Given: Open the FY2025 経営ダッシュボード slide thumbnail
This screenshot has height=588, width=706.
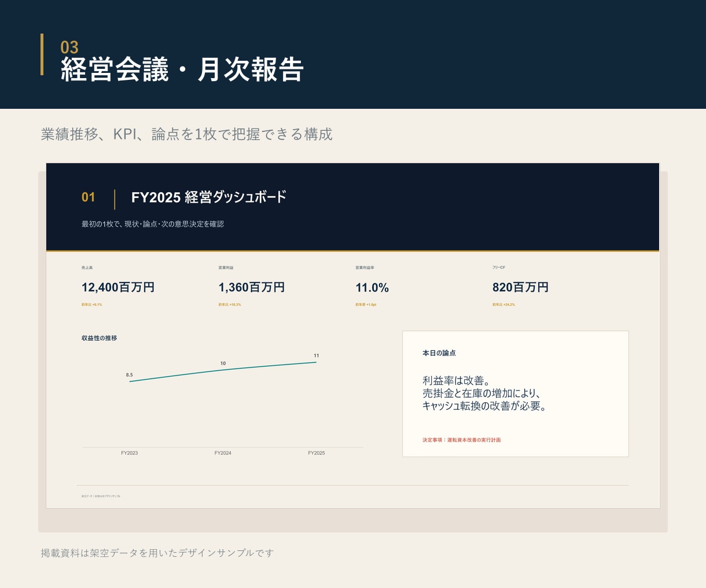Looking at the screenshot, I should coord(353,336).
